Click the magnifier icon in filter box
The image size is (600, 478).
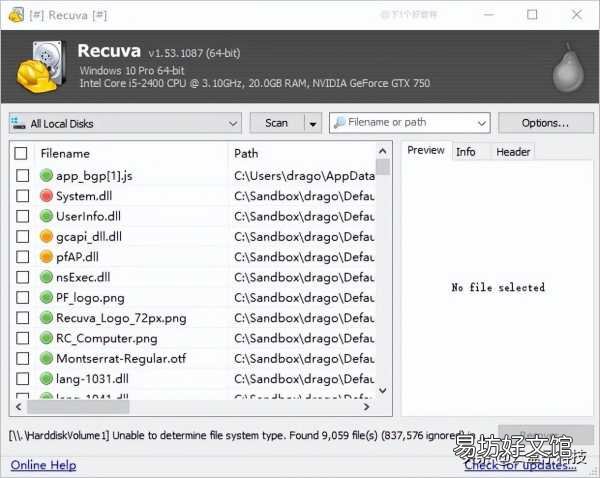click(x=340, y=122)
